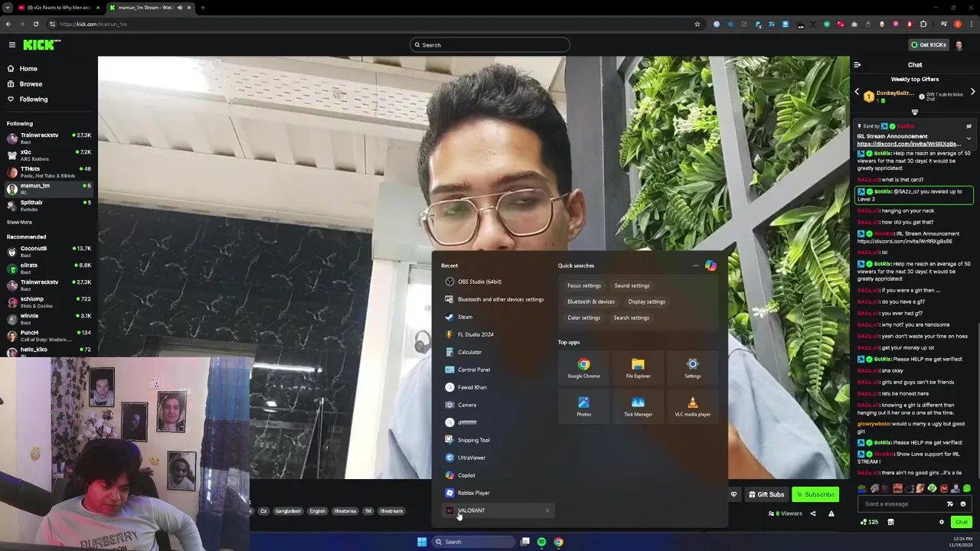980x551 pixels.
Task: Focus the Kick search field
Action: [490, 45]
